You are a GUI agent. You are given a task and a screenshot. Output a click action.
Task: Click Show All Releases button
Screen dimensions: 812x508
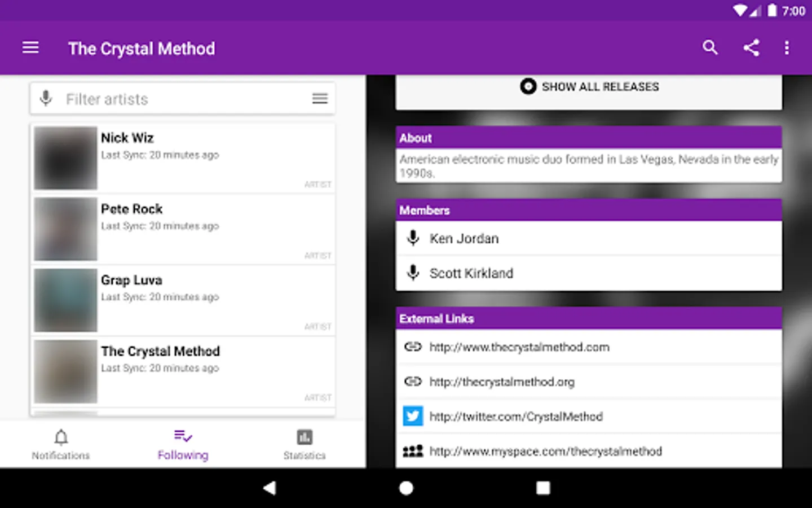(x=589, y=87)
